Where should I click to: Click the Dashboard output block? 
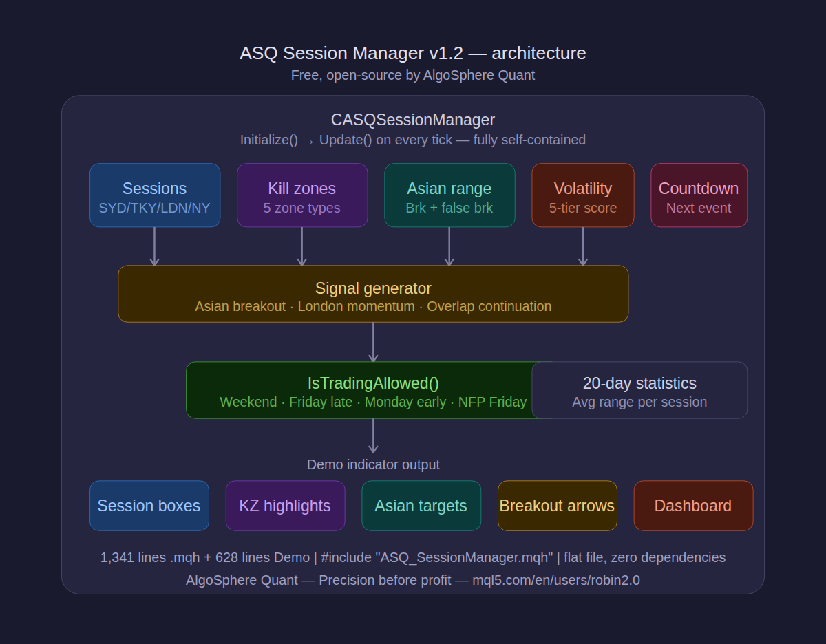693,506
